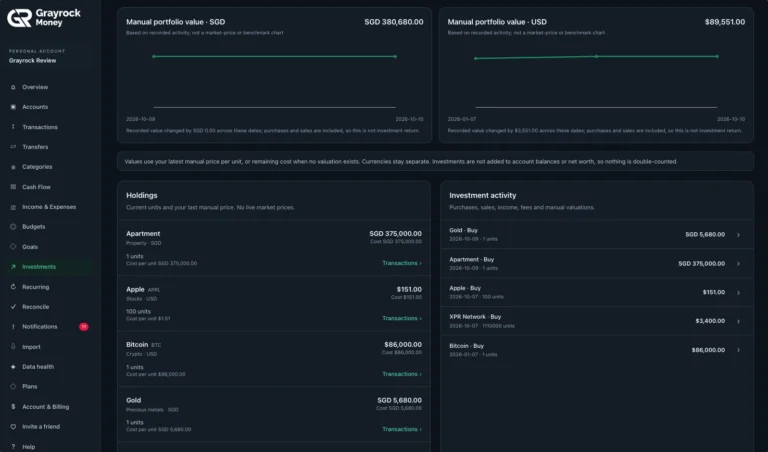Click the Bitcoin BTC holding name
This screenshot has height=452, width=768.
(143, 345)
